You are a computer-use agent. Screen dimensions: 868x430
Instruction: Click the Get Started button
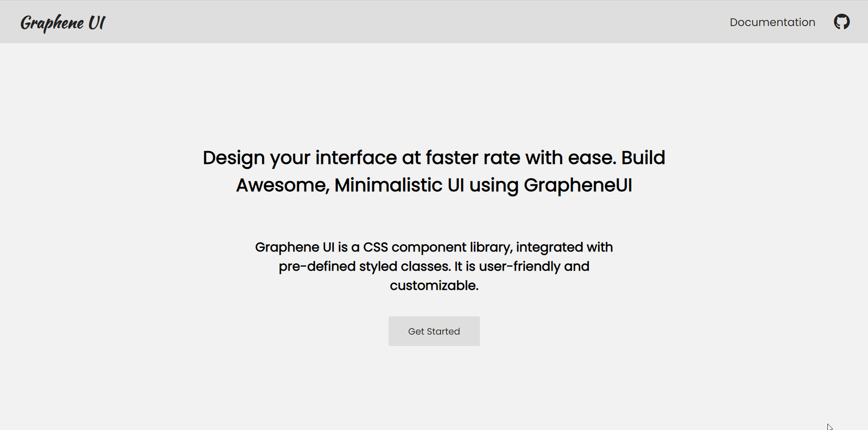[x=434, y=331]
